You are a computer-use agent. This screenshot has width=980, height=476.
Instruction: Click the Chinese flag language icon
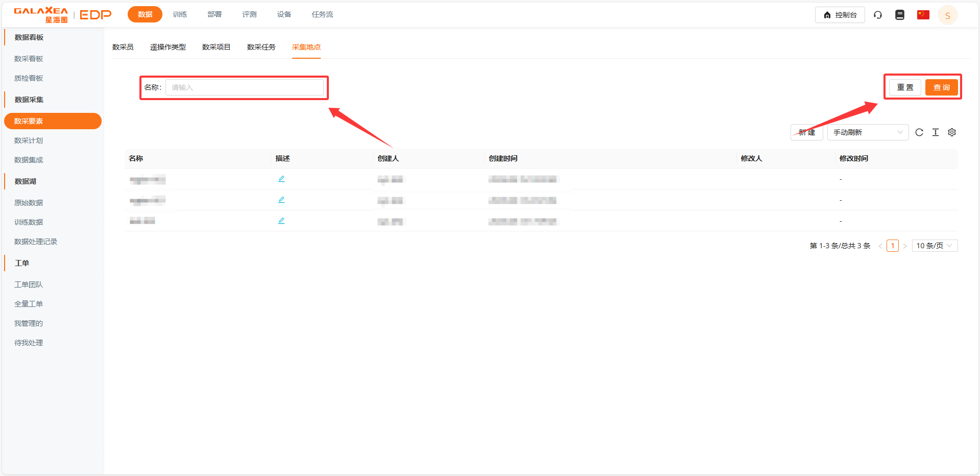coord(923,15)
